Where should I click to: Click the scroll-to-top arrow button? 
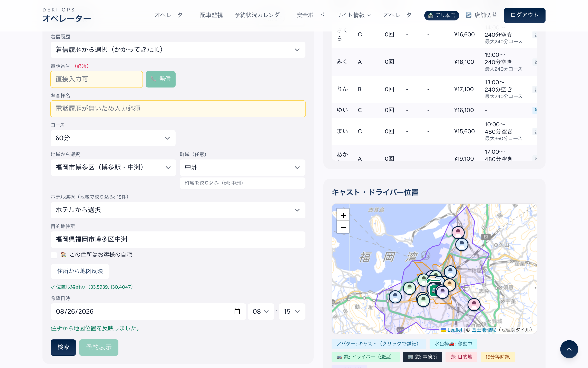point(569,349)
